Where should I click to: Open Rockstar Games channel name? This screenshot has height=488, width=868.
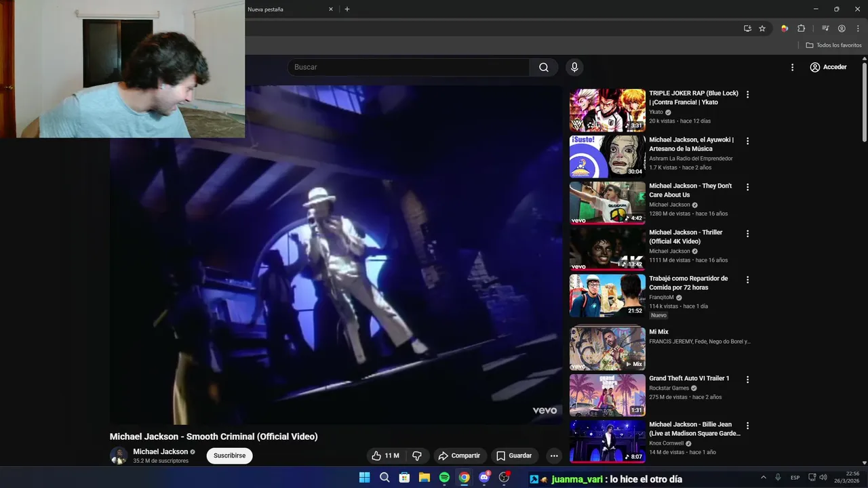pos(669,388)
